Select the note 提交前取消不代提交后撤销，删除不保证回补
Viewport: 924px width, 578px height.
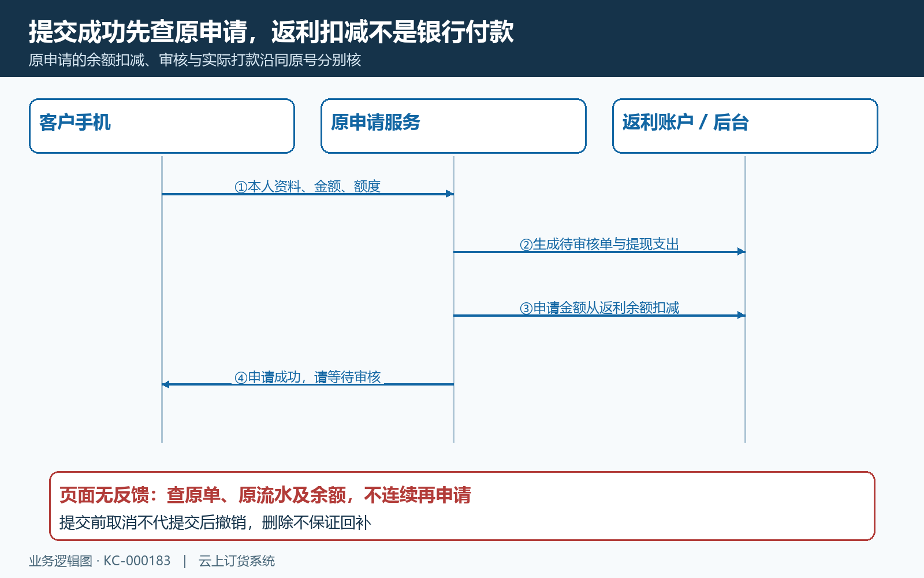point(215,523)
